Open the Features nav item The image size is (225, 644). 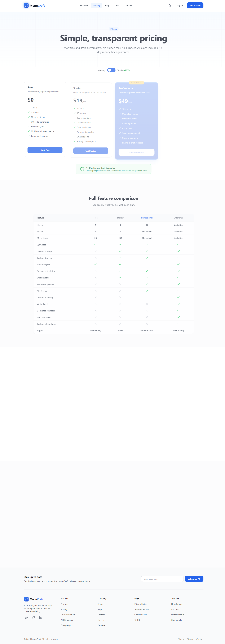[84, 5]
